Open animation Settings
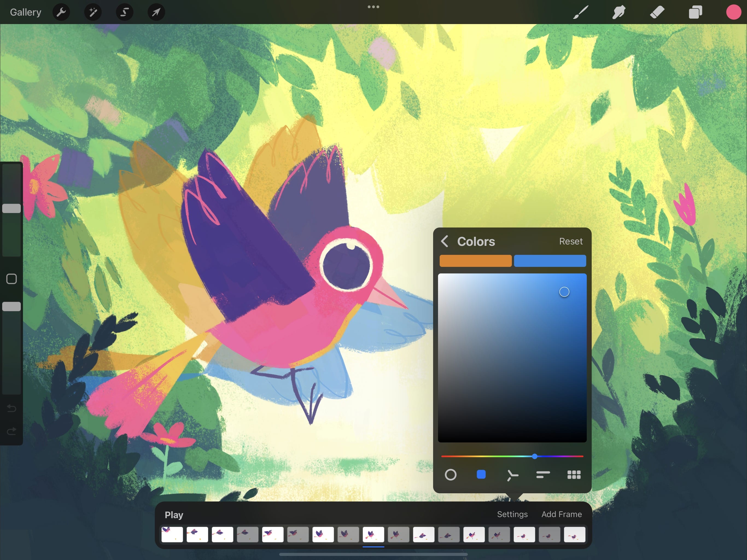This screenshot has width=747, height=560. click(512, 514)
